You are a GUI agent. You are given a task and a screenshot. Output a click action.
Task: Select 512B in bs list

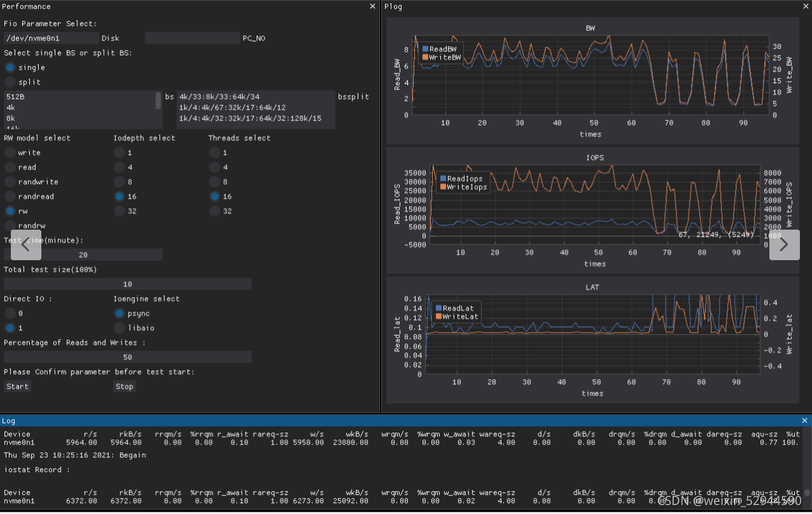[80, 97]
